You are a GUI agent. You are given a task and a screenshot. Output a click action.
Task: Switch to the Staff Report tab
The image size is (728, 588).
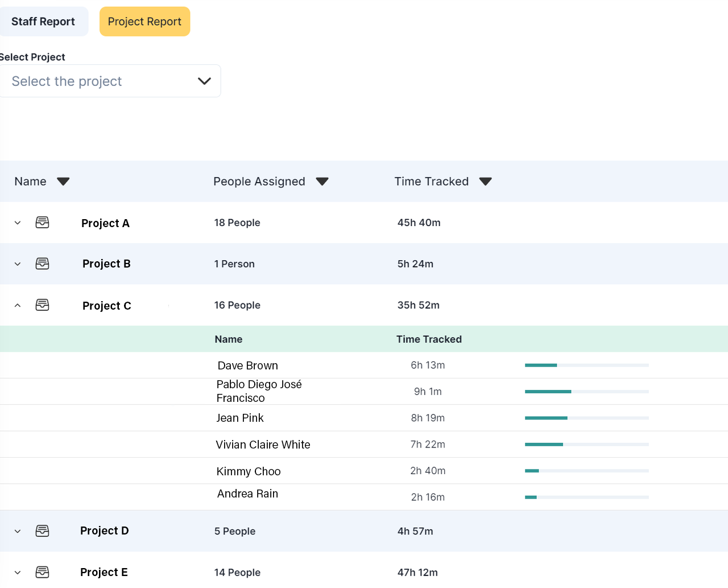[43, 21]
